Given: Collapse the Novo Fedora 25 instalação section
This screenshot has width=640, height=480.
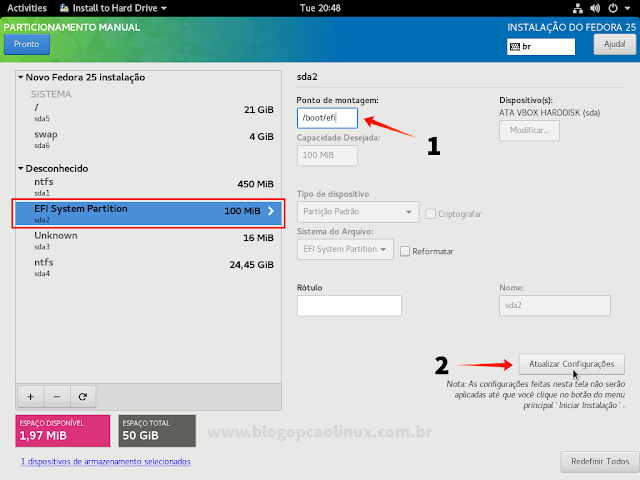Looking at the screenshot, I should point(20,77).
